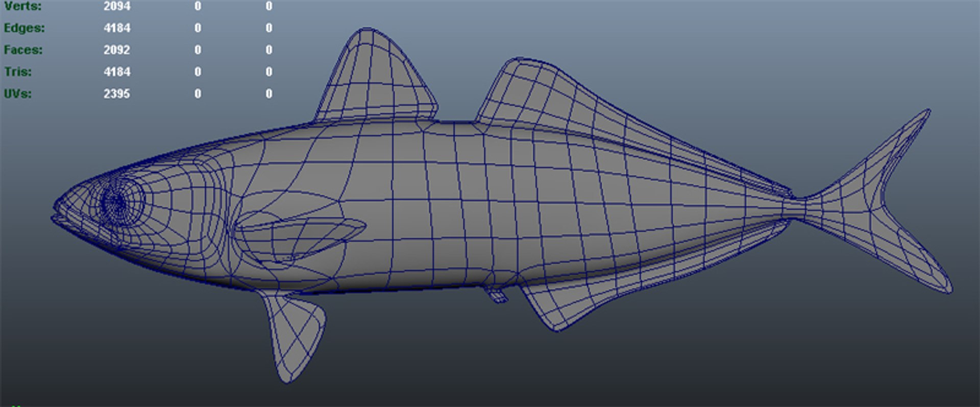Select the UVs count value 2395

(x=117, y=94)
